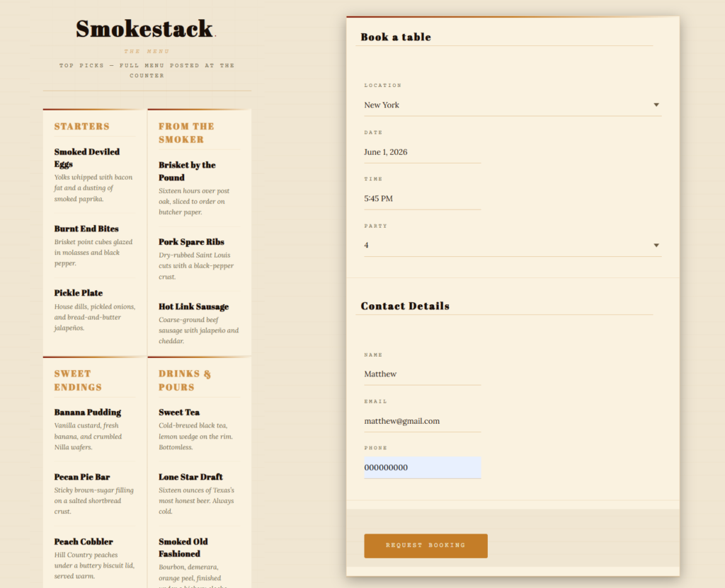Click the 'Top picks — full menu' tagline

click(147, 70)
